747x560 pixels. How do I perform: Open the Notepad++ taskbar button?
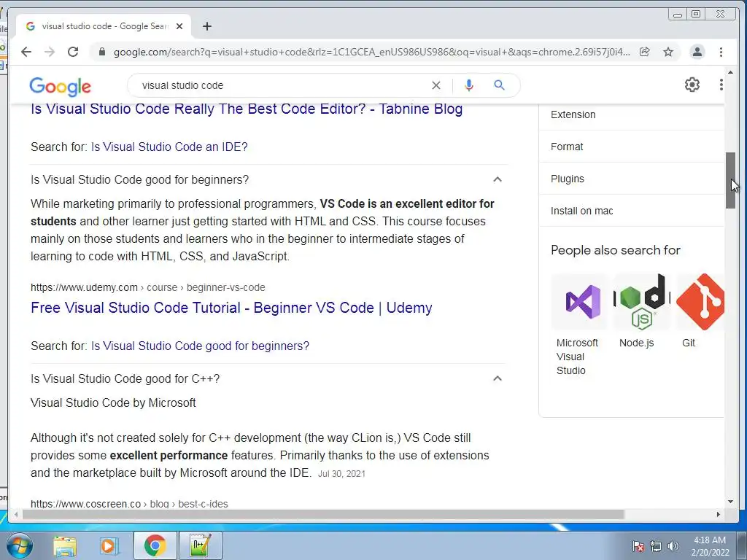200,545
